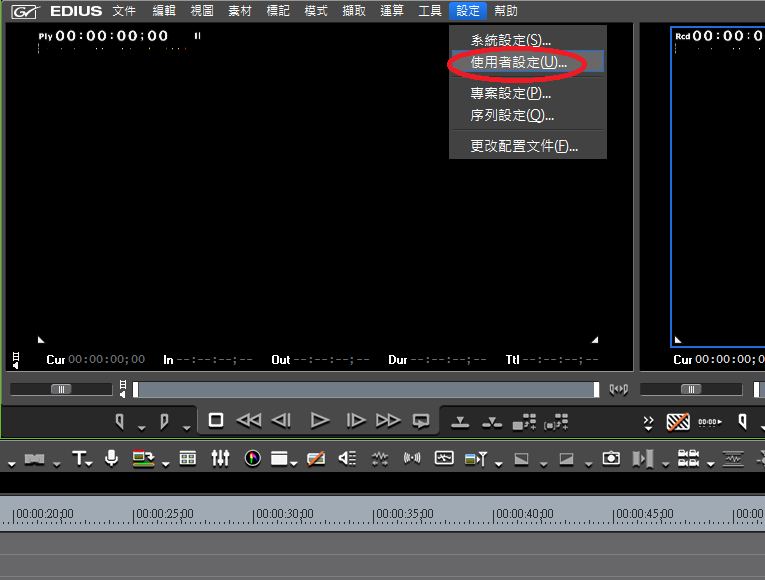Click the Rewind button
The height and width of the screenshot is (580, 765).
[x=248, y=421]
